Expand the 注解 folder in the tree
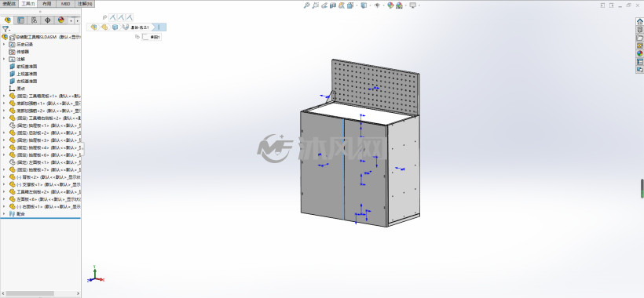The width and height of the screenshot is (644, 298). 4,59
